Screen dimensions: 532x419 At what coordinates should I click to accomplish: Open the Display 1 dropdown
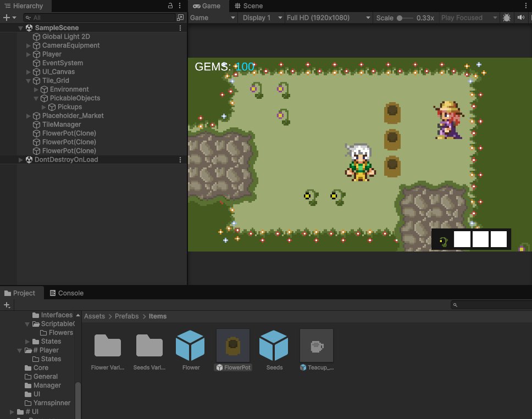262,18
